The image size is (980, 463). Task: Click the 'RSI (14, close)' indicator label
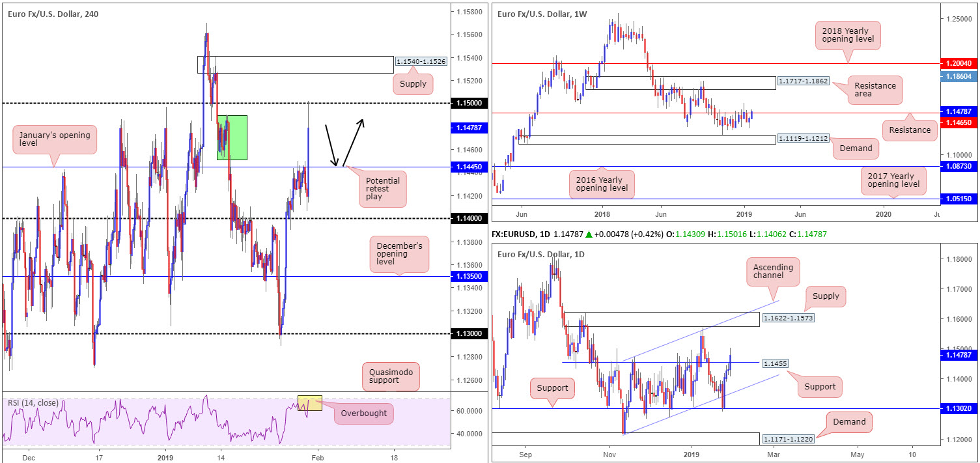pos(33,403)
